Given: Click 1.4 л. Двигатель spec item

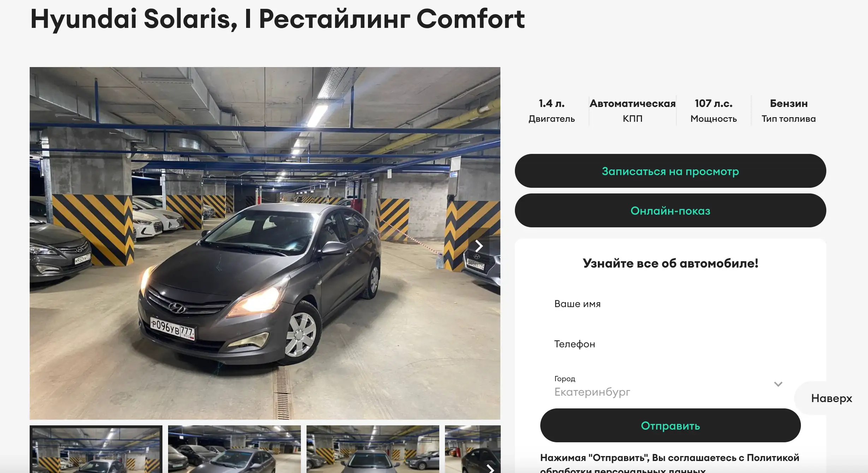Looking at the screenshot, I should click(x=552, y=110).
